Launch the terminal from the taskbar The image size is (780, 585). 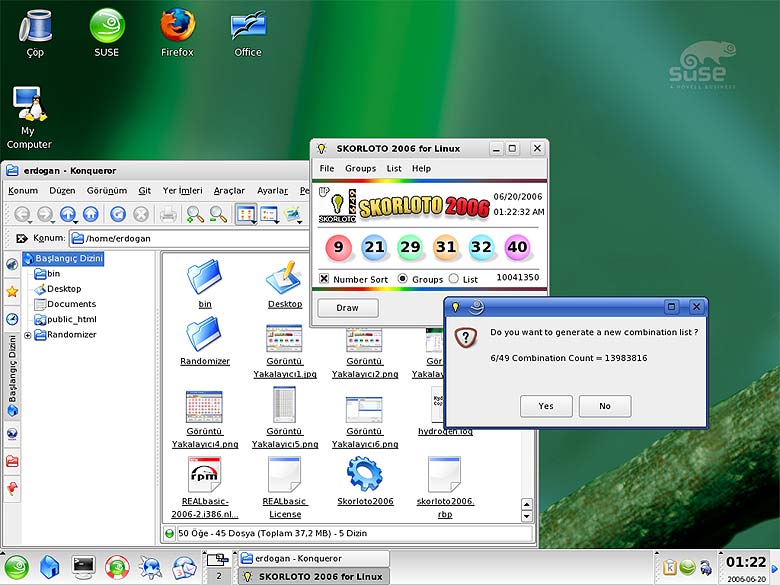83,567
